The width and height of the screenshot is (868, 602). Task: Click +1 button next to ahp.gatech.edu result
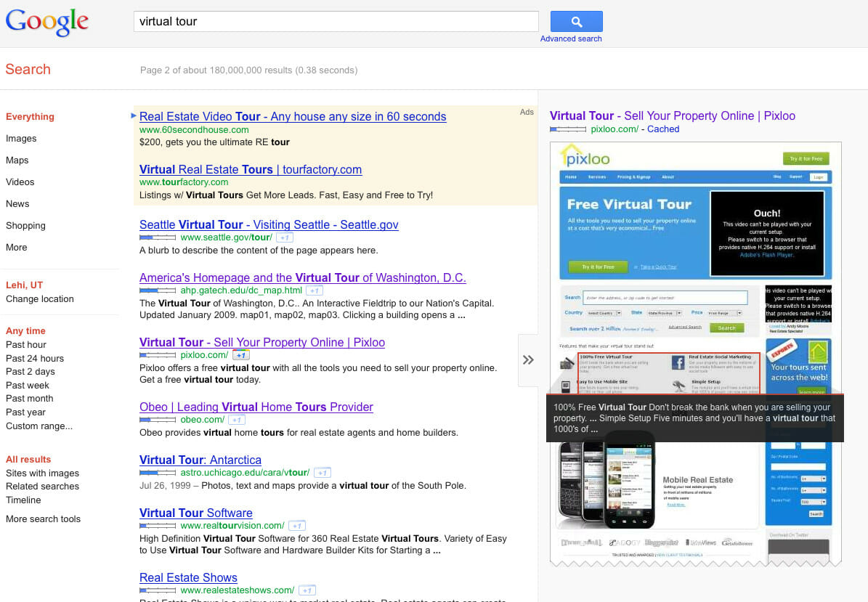[x=315, y=290]
